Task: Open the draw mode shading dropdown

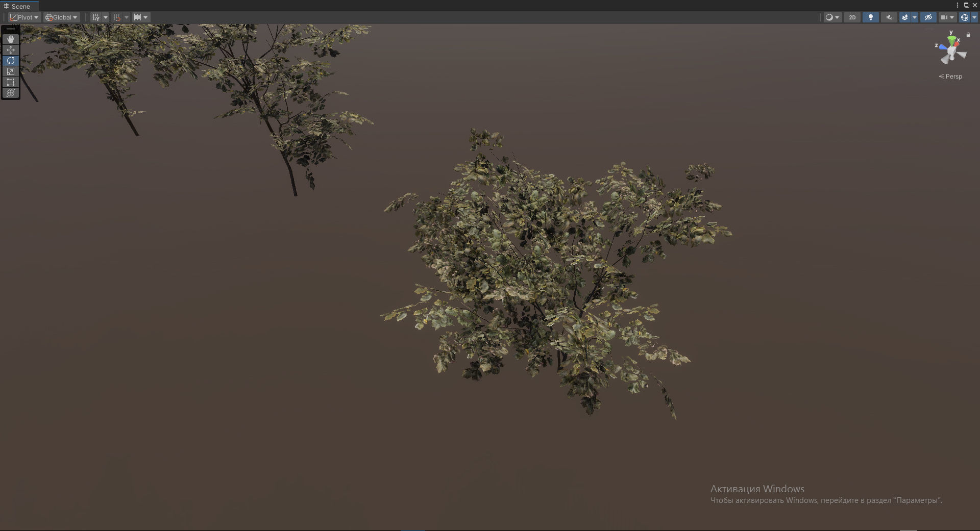Action: coord(832,17)
